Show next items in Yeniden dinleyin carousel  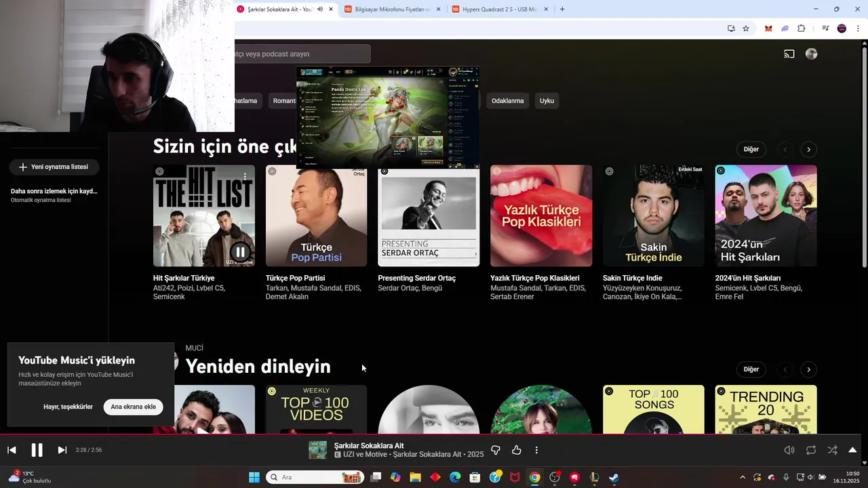tap(808, 369)
